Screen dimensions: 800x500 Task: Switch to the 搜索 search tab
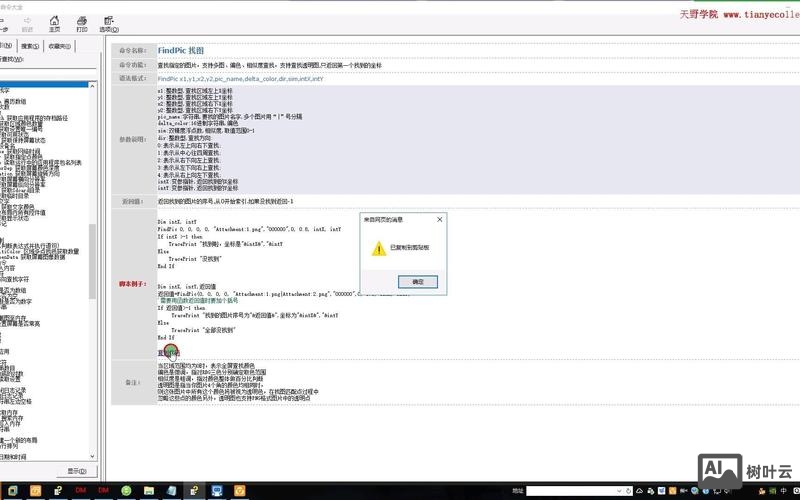(30, 46)
